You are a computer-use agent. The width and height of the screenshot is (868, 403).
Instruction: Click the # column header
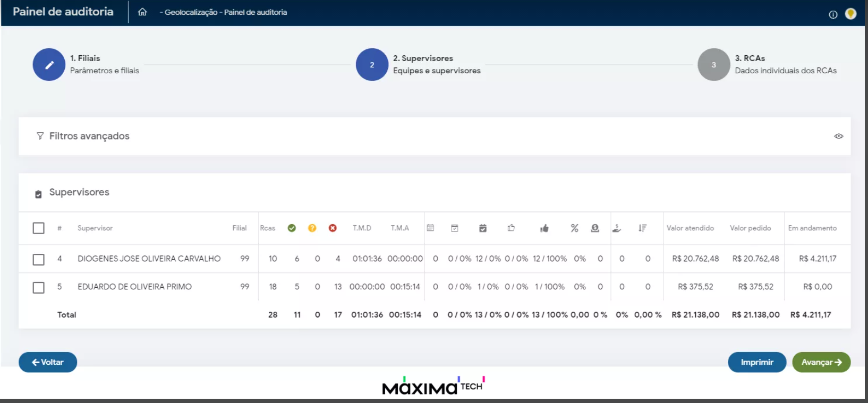pos(59,228)
